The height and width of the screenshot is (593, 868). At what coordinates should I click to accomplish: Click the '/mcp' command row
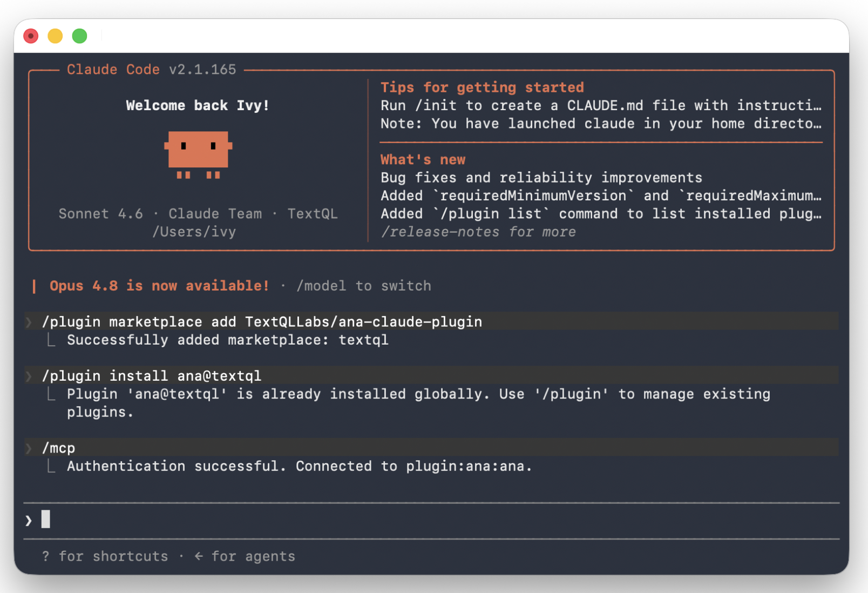click(431, 448)
